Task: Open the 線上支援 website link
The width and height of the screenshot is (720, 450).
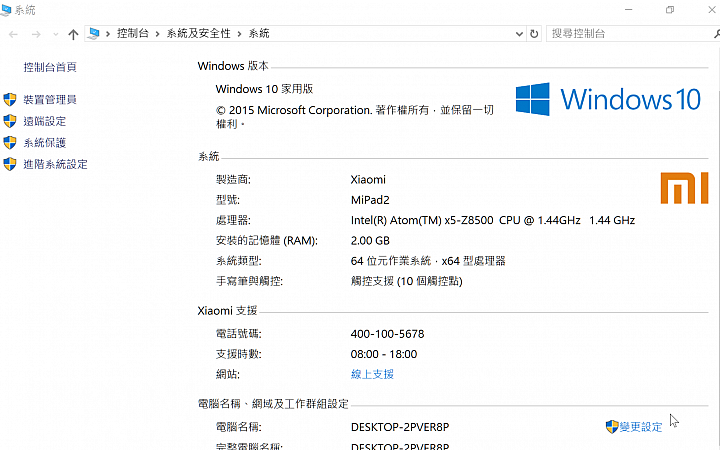Action: click(372, 374)
